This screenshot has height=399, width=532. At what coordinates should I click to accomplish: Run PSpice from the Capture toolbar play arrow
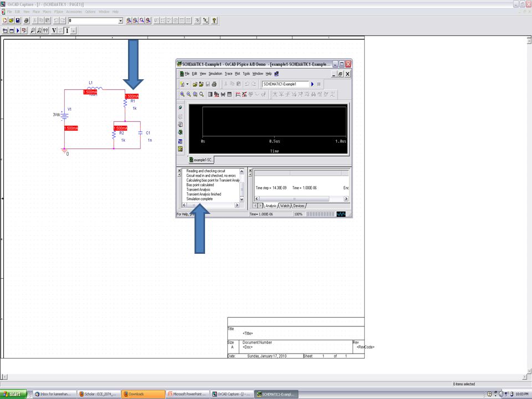click(x=18, y=31)
